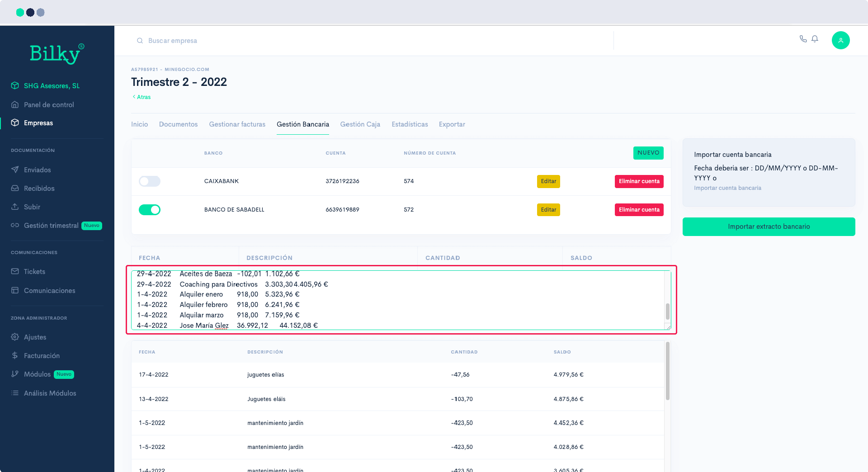Click the NUEVO button
The image size is (868, 472).
[648, 153]
